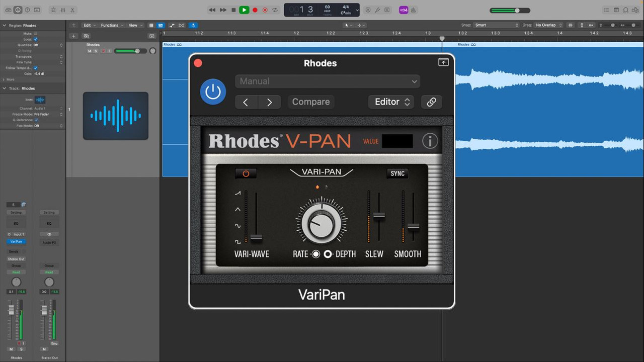Click the Flex Mode icon in editor toolbar

(193, 25)
